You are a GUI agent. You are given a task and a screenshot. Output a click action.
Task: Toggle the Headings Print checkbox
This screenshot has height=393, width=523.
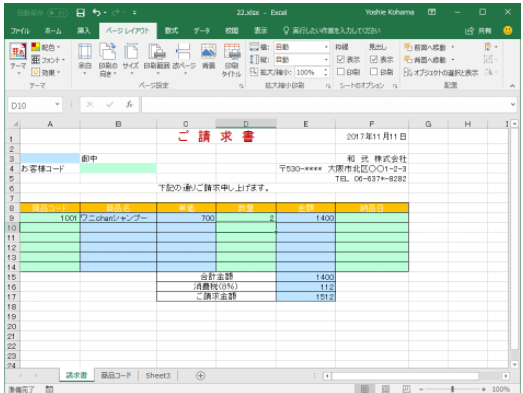374,72
